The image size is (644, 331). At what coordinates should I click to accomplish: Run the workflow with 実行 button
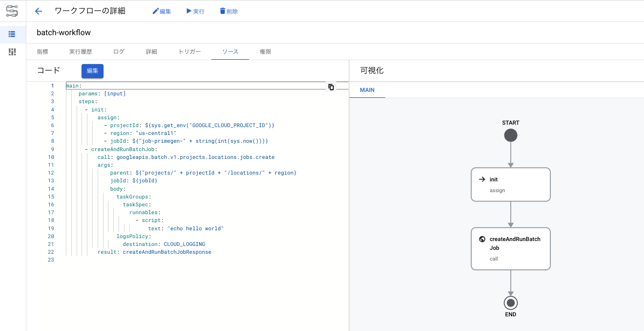pos(195,11)
